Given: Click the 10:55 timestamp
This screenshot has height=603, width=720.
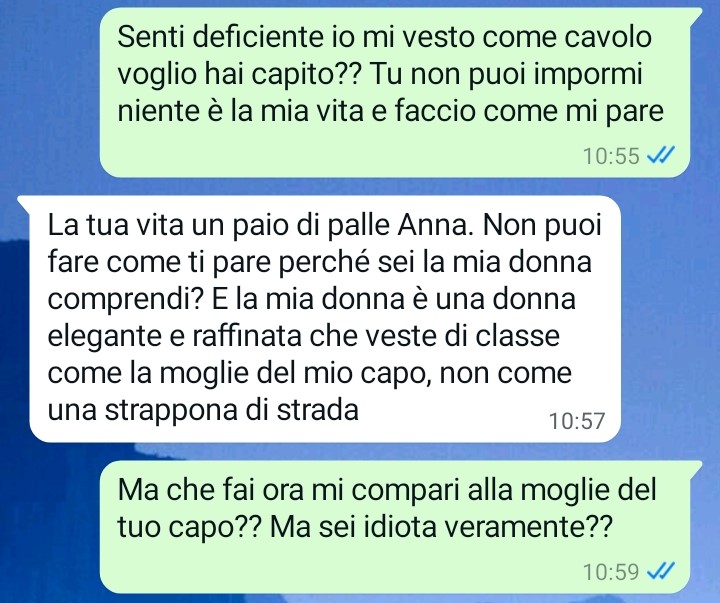Looking at the screenshot, I should (611, 156).
